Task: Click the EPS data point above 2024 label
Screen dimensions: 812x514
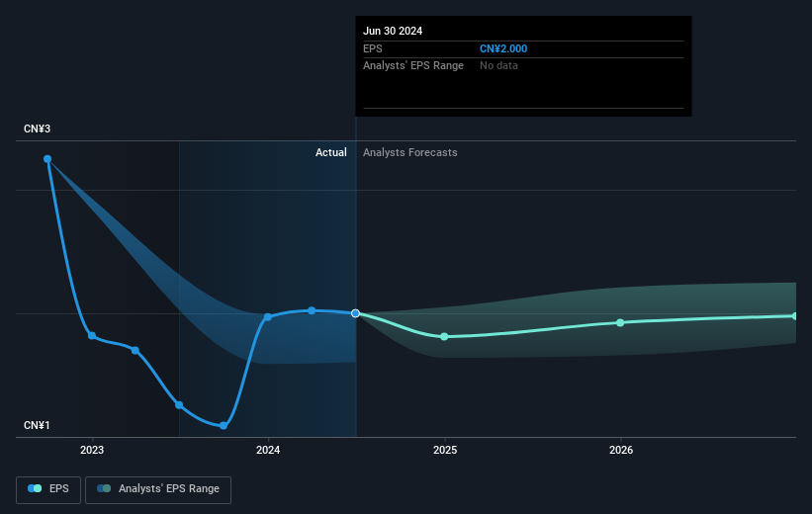Action: pyautogui.click(x=268, y=316)
